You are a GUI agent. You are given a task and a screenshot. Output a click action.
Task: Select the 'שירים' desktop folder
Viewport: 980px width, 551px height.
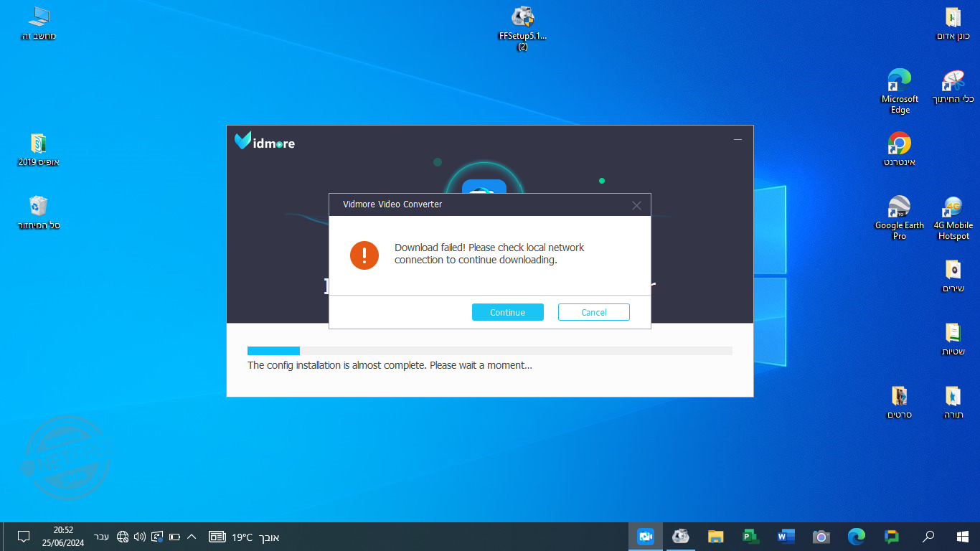[953, 276]
